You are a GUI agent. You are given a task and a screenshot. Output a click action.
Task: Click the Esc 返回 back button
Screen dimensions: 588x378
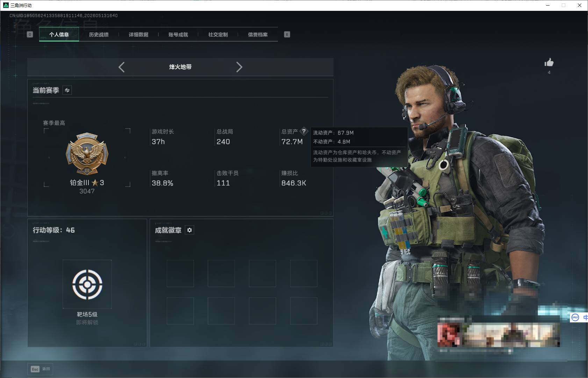click(x=40, y=369)
